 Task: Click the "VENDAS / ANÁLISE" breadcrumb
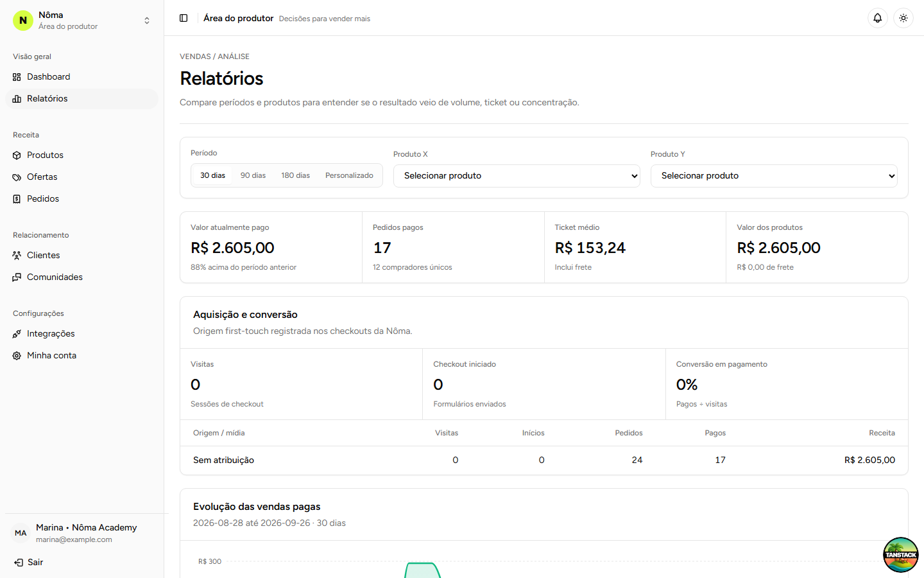tap(214, 57)
